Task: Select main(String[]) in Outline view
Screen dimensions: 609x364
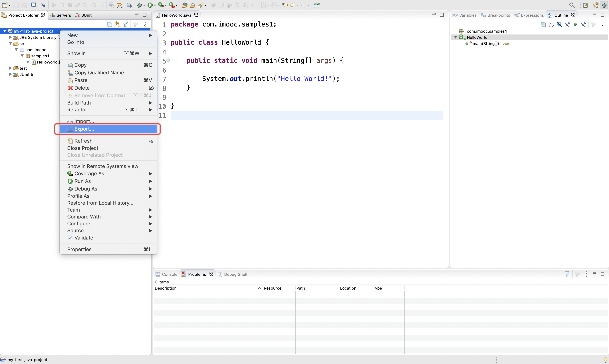Action: point(488,44)
